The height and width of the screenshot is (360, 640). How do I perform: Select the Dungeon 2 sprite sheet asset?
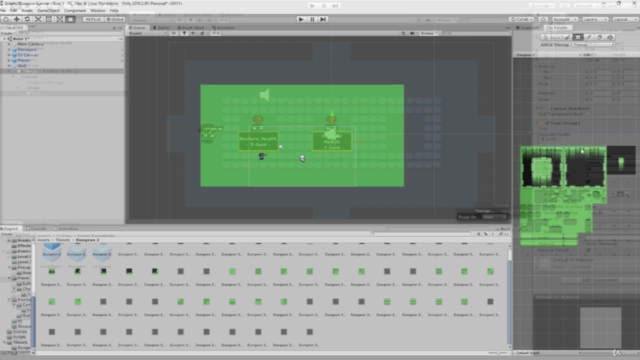(x=52, y=249)
